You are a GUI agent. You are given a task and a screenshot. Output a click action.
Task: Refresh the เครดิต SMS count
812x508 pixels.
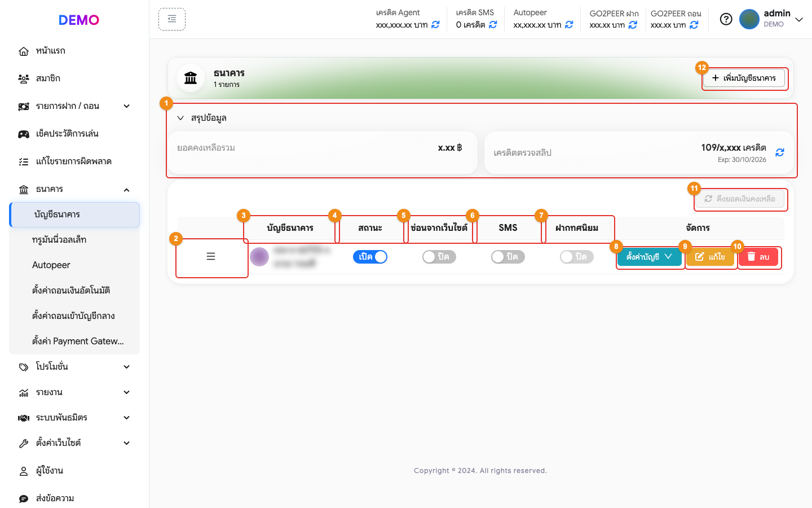pyautogui.click(x=493, y=25)
